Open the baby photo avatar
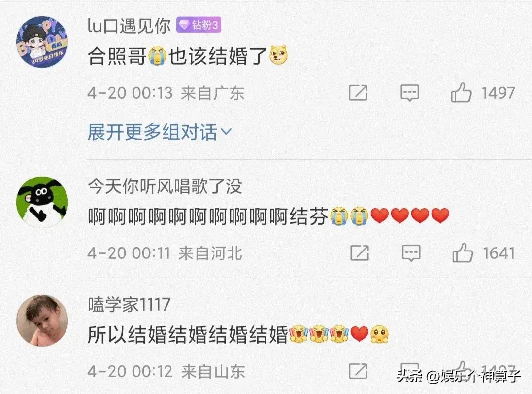This screenshot has width=532, height=394. (x=42, y=321)
